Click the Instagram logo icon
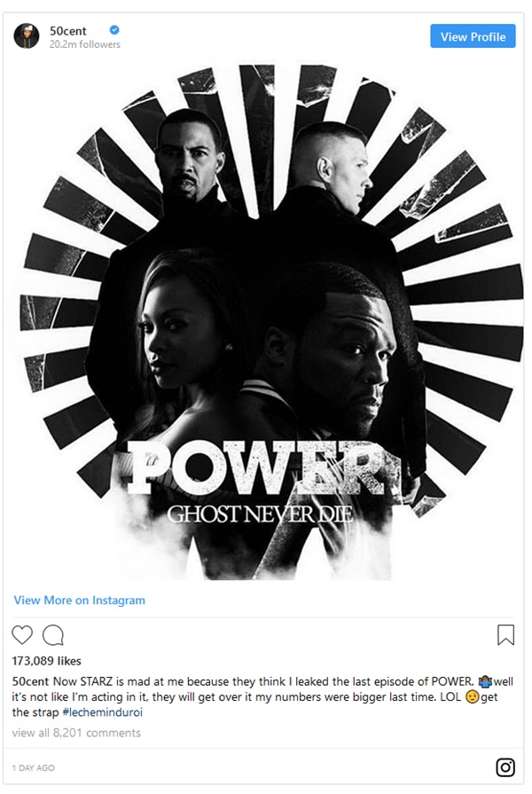 [505, 767]
